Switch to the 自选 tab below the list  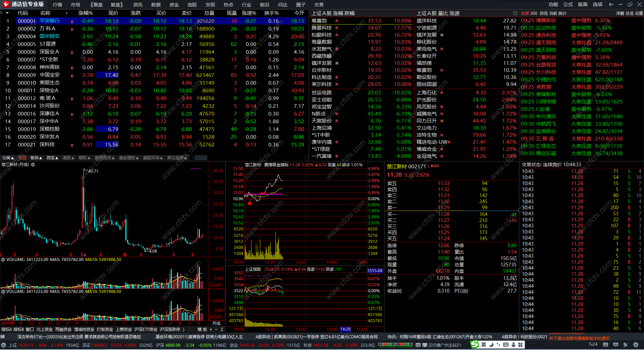click(22, 158)
